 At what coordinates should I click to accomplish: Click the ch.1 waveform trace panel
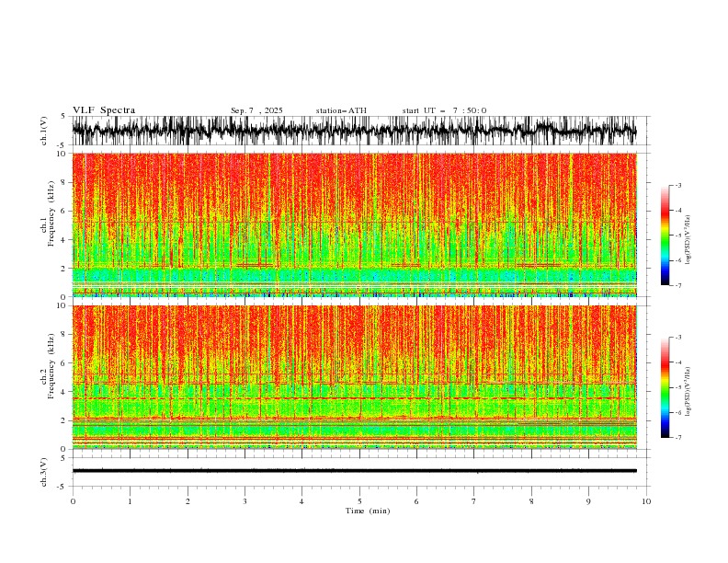(x=360, y=131)
